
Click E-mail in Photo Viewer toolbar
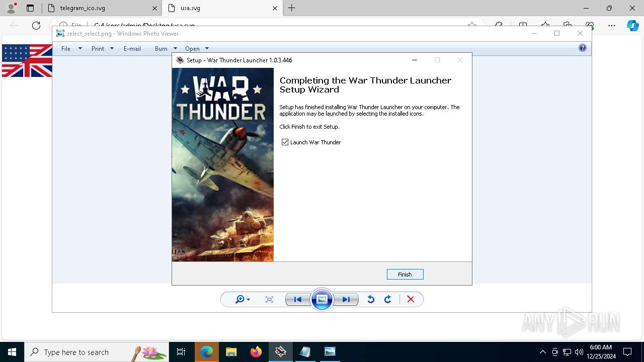click(x=132, y=49)
